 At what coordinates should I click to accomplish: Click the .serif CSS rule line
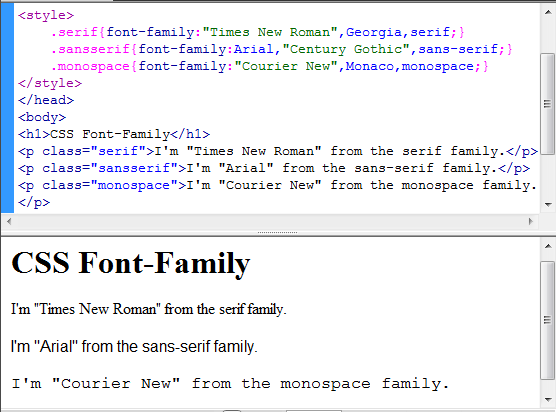click(x=257, y=32)
